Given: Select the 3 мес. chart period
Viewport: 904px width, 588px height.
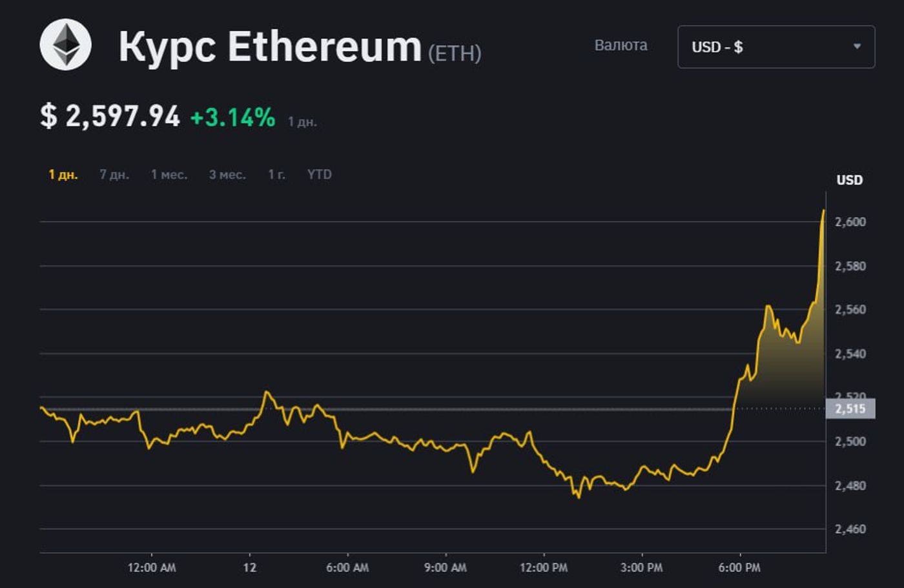Looking at the screenshot, I should 227,175.
